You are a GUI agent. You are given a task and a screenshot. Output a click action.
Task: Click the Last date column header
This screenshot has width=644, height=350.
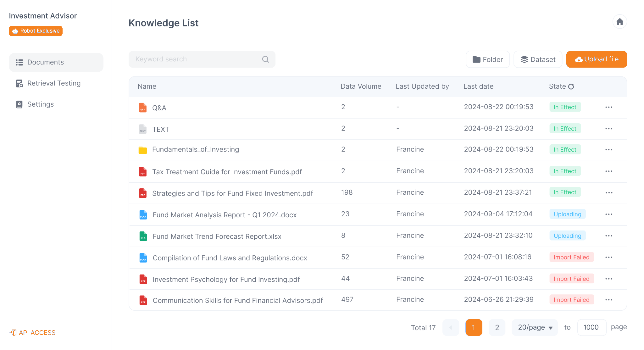coord(478,86)
